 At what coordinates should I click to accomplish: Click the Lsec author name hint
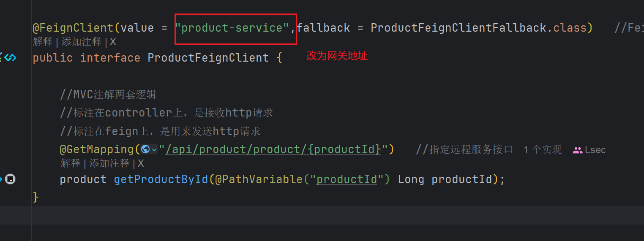point(595,150)
